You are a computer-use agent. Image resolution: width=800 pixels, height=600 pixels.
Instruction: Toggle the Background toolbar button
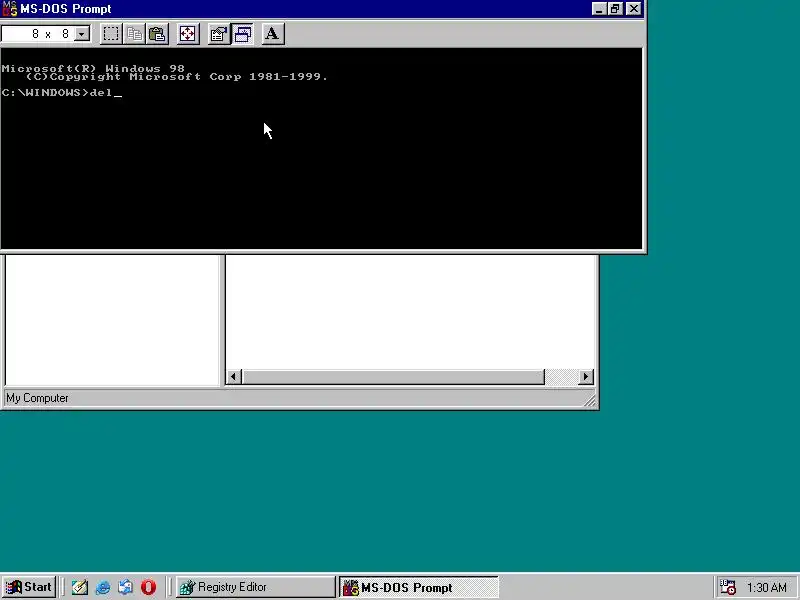242,34
